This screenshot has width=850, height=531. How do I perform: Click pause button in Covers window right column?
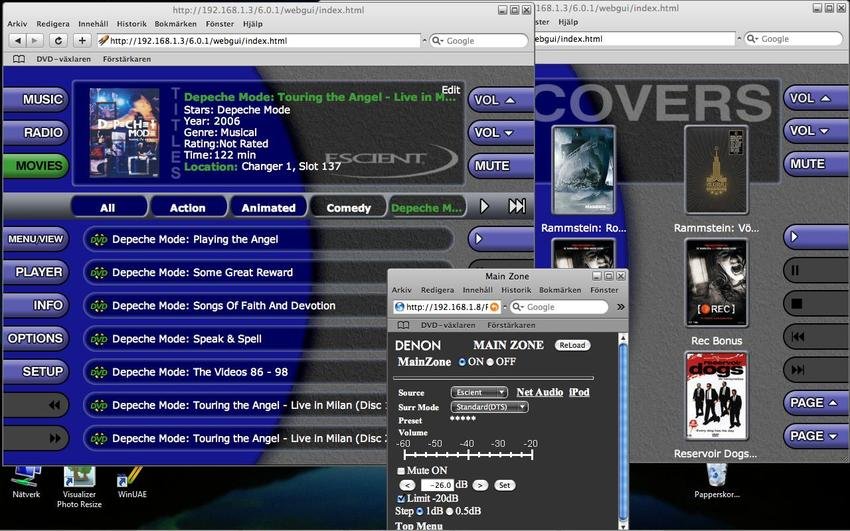point(816,270)
